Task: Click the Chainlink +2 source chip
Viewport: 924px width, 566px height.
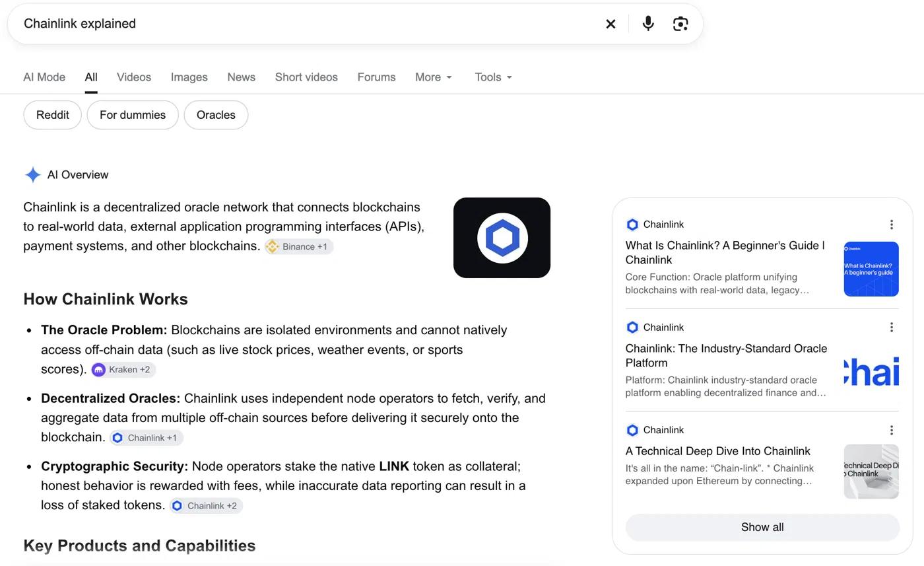Action: [x=206, y=506]
